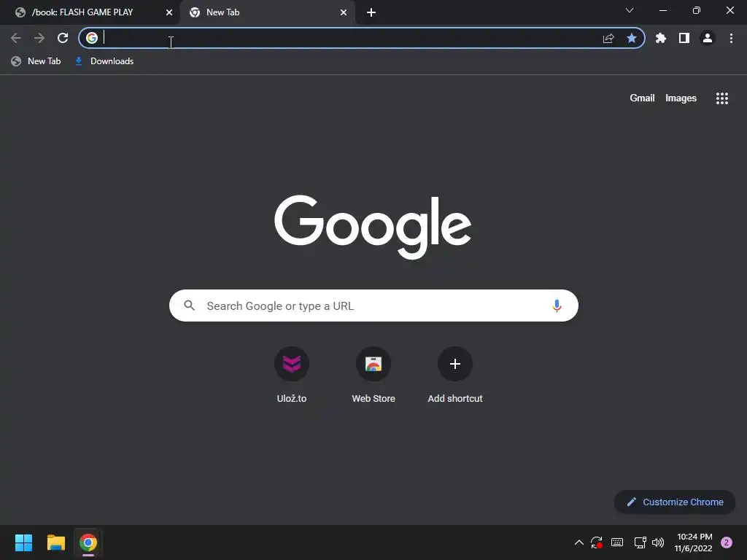Bookmark this tab with the star icon
The image size is (747, 560).
pyautogui.click(x=632, y=38)
